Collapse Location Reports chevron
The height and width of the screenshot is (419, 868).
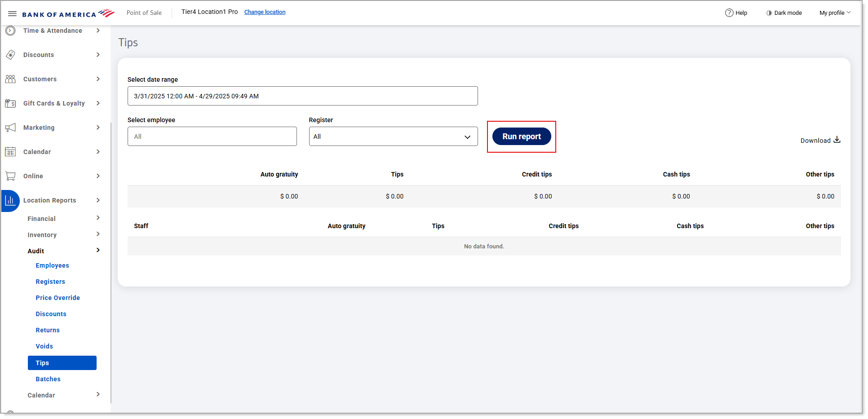point(98,200)
